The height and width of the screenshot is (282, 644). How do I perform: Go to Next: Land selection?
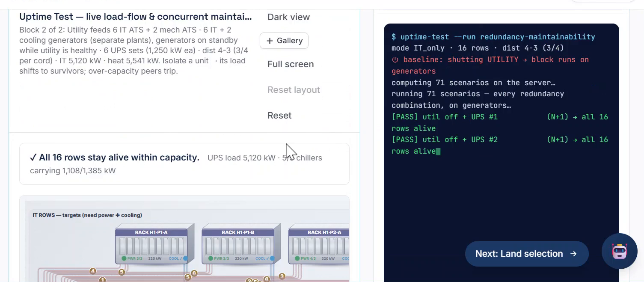pos(527,254)
